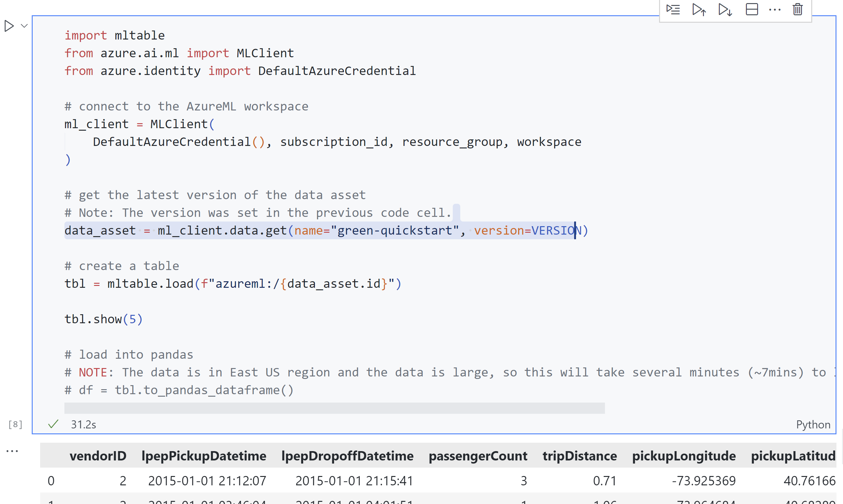The height and width of the screenshot is (504, 843).
Task: Open more cell actions ellipsis
Action: (775, 10)
